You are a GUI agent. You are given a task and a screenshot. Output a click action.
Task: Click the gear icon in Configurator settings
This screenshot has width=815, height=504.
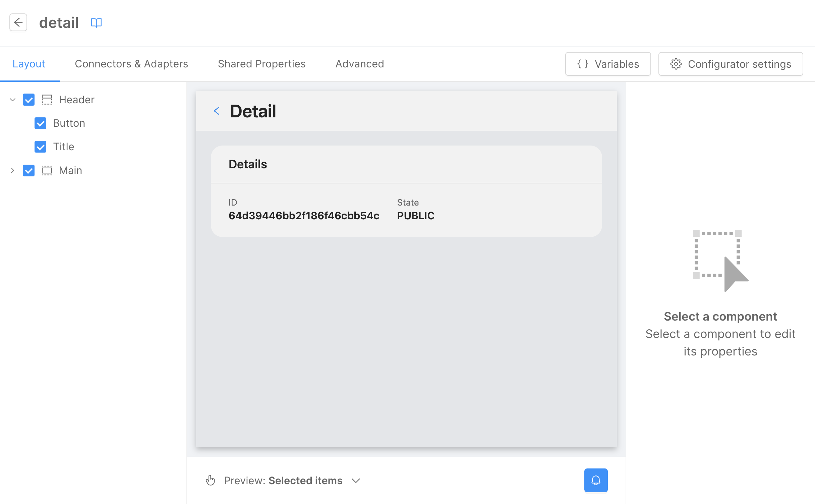pos(676,64)
